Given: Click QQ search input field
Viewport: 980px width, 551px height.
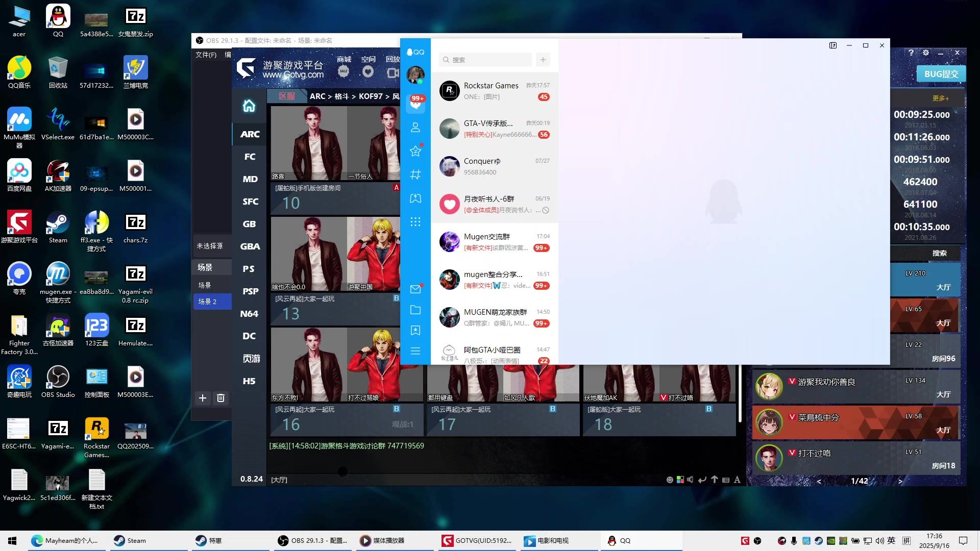Looking at the screenshot, I should (485, 60).
